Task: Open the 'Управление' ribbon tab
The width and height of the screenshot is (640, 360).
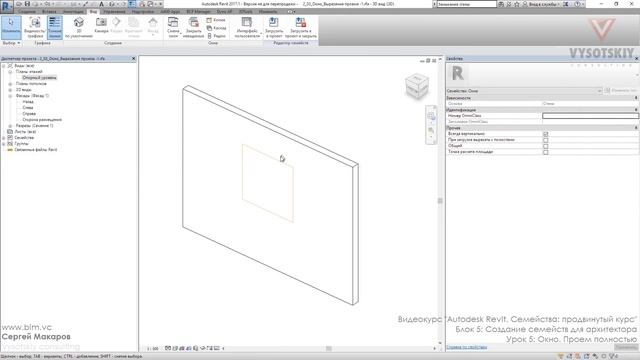Action: pyautogui.click(x=114, y=12)
